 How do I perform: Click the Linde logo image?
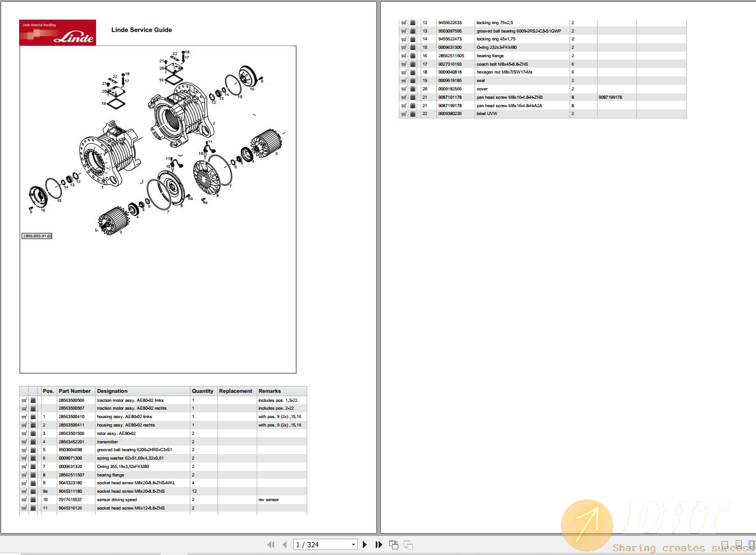tap(58, 33)
